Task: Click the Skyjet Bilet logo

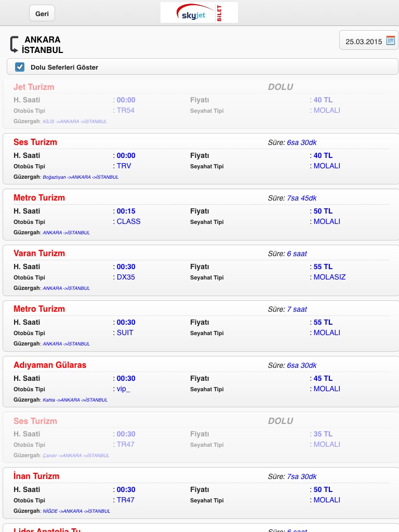Action: [199, 13]
